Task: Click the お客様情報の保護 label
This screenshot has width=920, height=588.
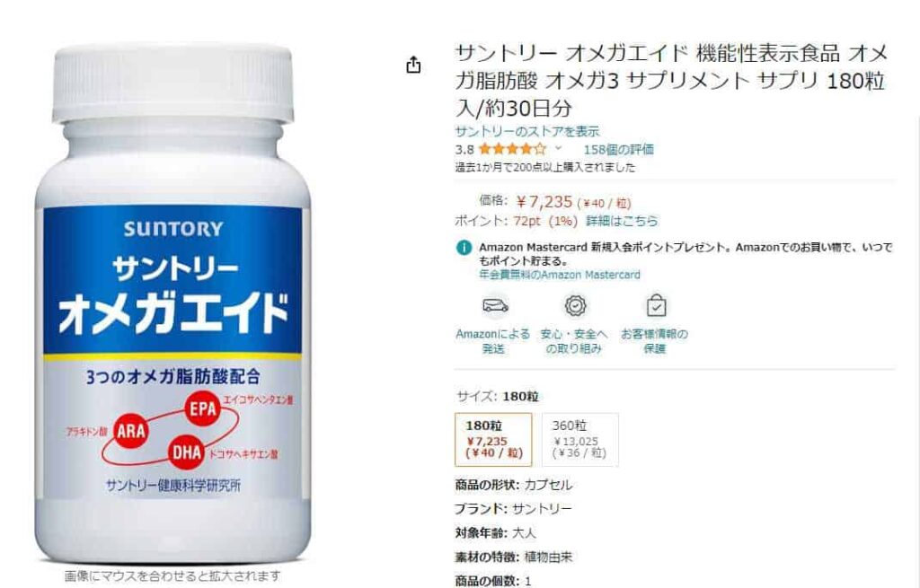Action: [x=654, y=341]
